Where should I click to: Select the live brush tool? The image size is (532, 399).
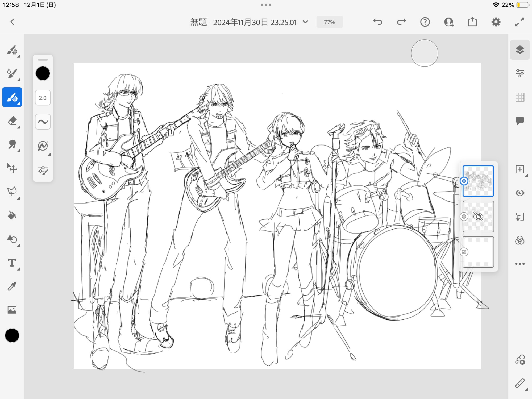pyautogui.click(x=12, y=73)
